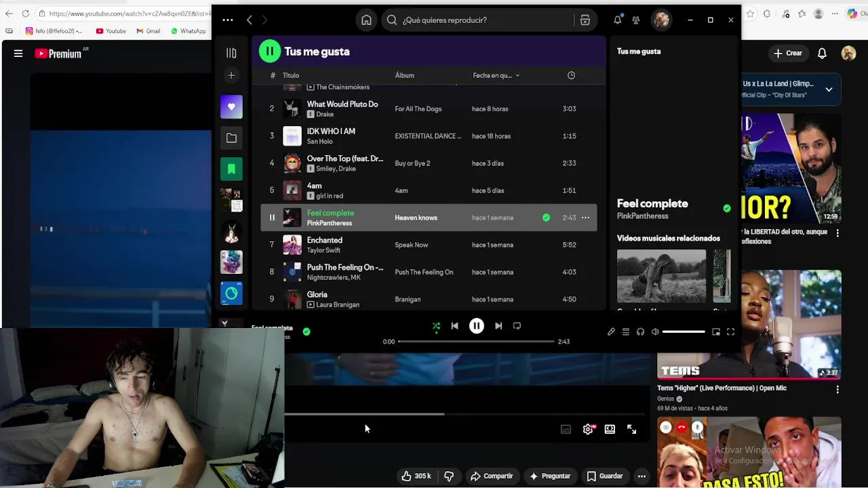Viewport: 868px width, 488px height.
Task: Open the Gmail bookmark in browser
Action: (149, 30)
